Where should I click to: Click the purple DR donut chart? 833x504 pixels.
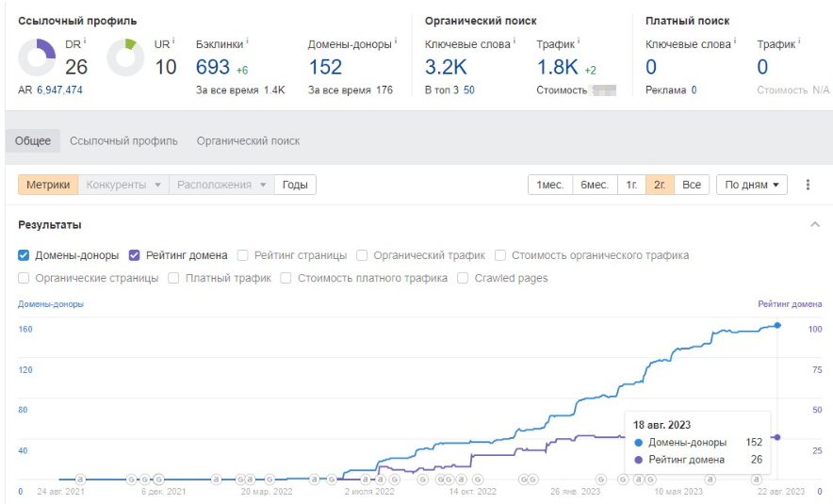pos(38,58)
